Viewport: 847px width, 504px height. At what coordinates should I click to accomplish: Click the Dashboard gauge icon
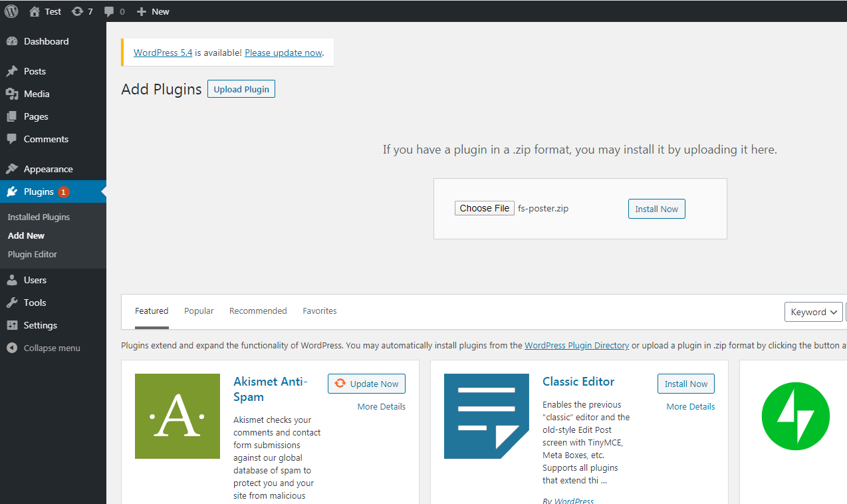pyautogui.click(x=12, y=41)
